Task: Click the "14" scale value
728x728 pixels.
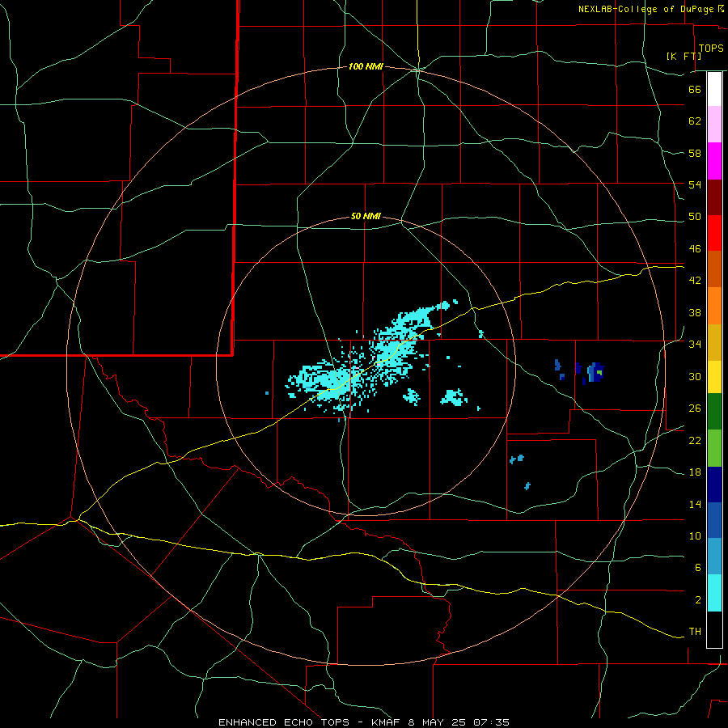Action: click(x=695, y=504)
